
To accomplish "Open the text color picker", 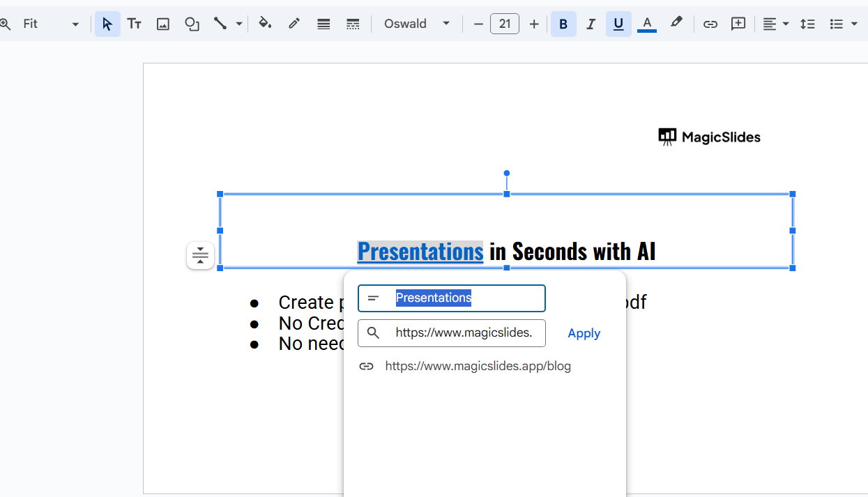I will pos(647,24).
